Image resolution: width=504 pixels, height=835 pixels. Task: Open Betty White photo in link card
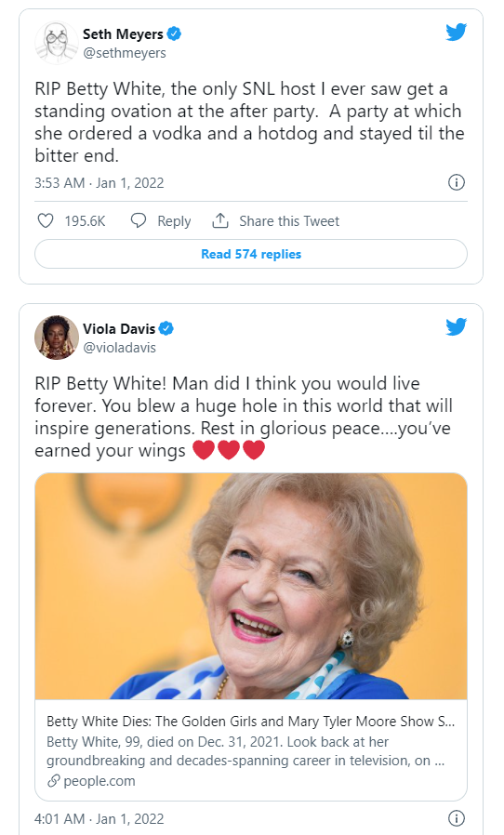tap(251, 586)
